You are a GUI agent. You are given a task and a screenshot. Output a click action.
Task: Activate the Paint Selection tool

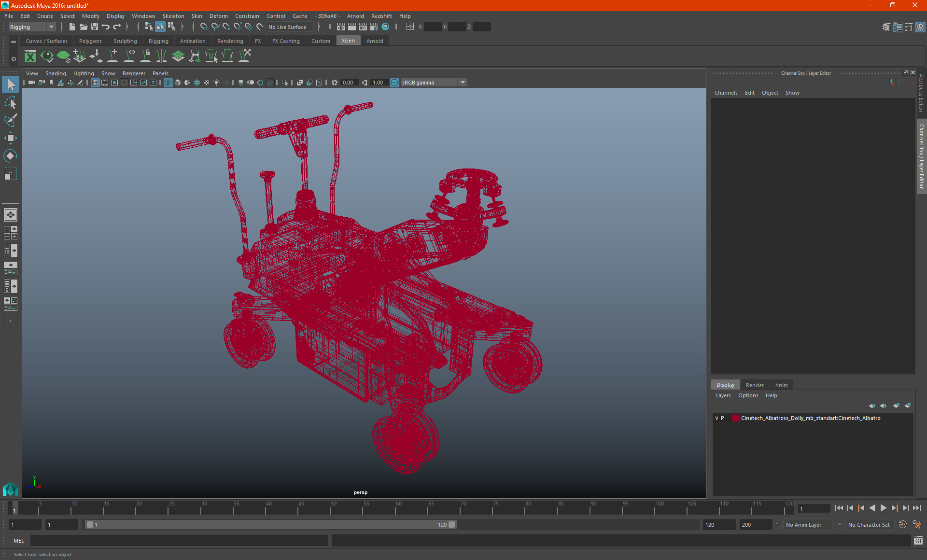point(10,120)
